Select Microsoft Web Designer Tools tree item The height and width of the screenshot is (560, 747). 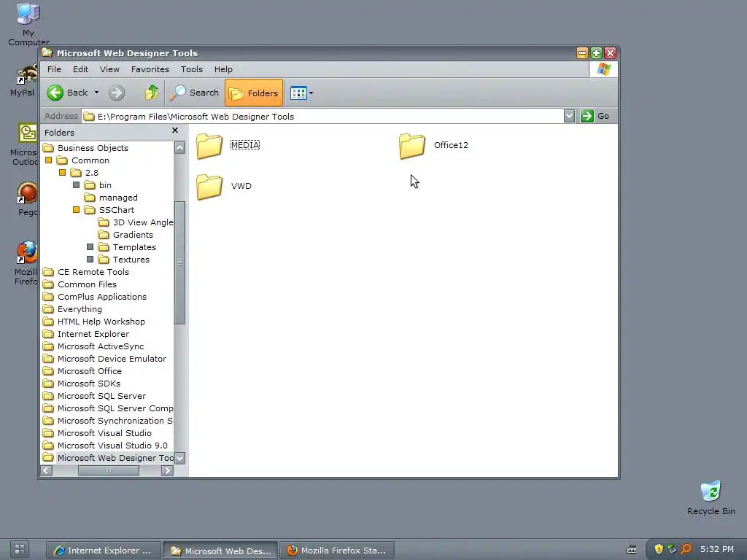tap(108, 458)
